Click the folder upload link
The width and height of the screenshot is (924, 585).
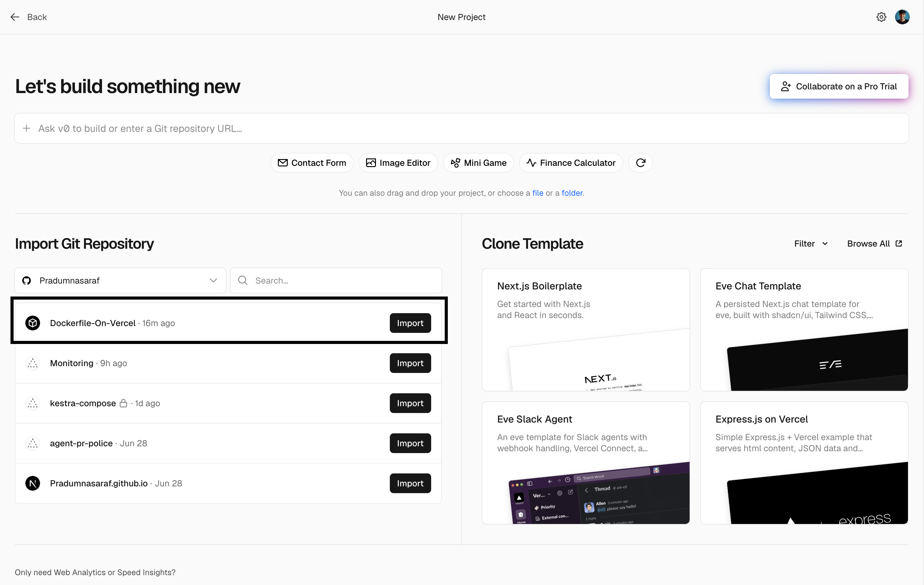(572, 193)
